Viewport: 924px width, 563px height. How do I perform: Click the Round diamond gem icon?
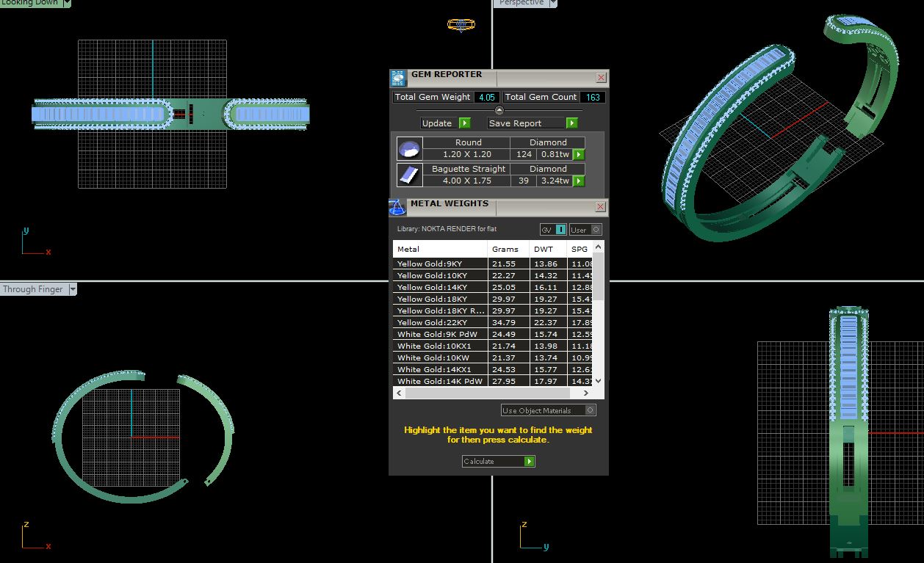409,149
